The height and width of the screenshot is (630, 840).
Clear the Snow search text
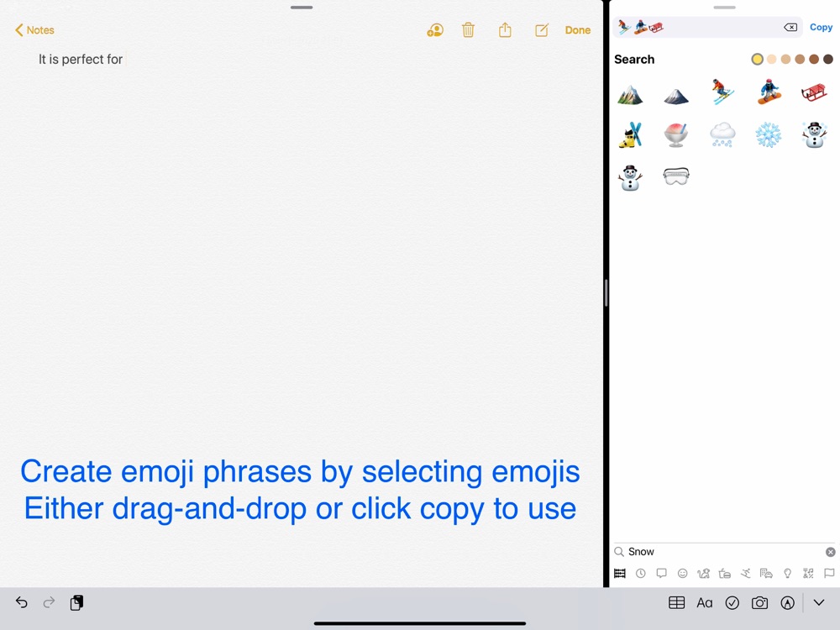[830, 552]
